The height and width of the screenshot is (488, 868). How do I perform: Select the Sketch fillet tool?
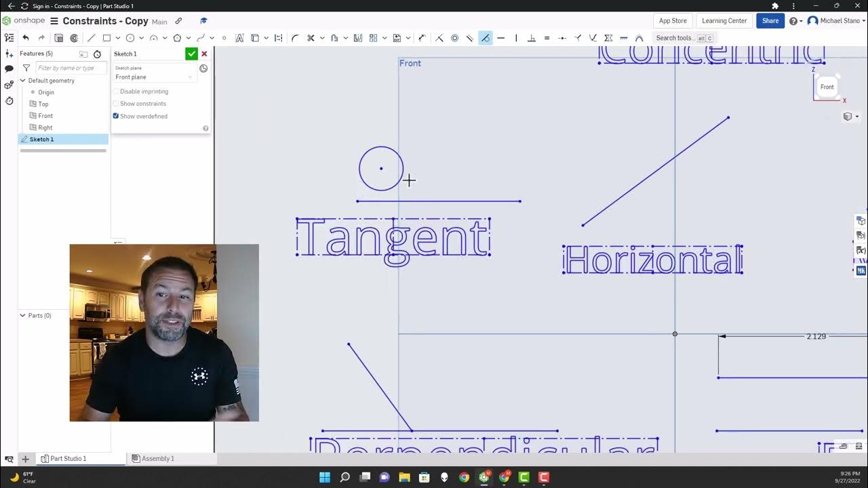(x=295, y=38)
